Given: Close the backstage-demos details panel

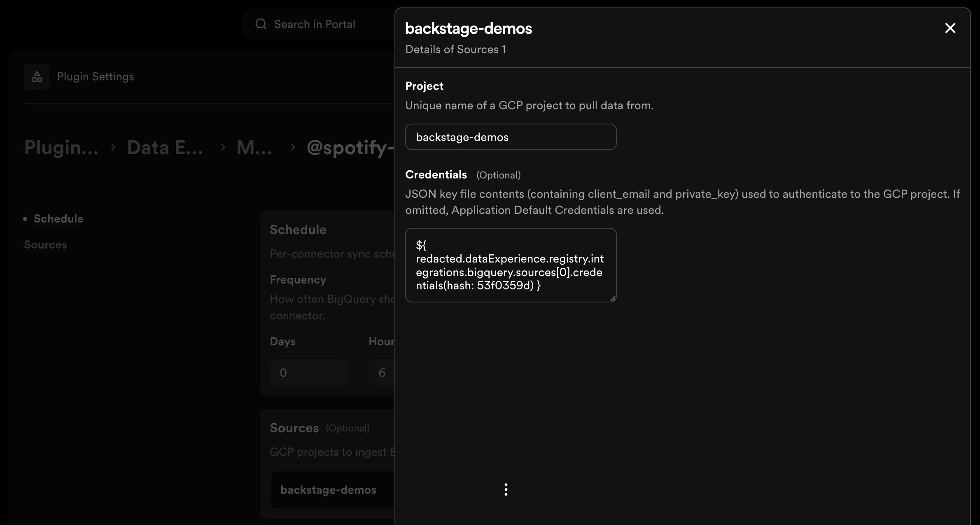Looking at the screenshot, I should (950, 28).
